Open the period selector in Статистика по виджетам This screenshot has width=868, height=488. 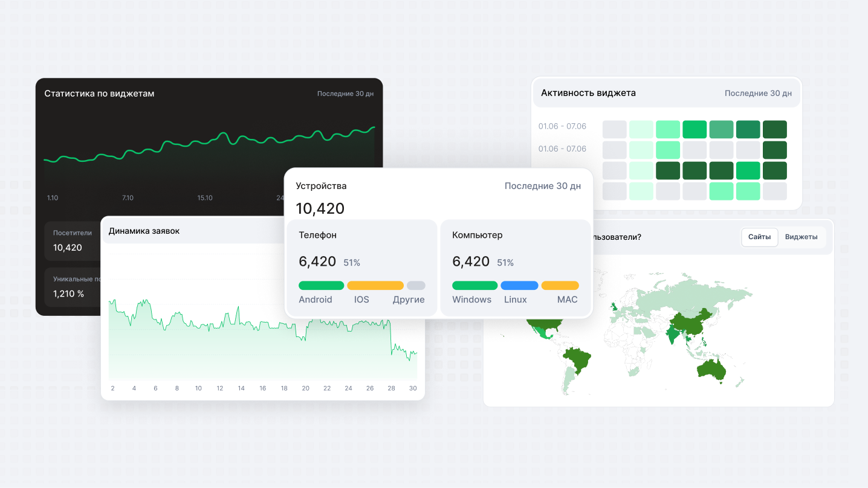(345, 94)
